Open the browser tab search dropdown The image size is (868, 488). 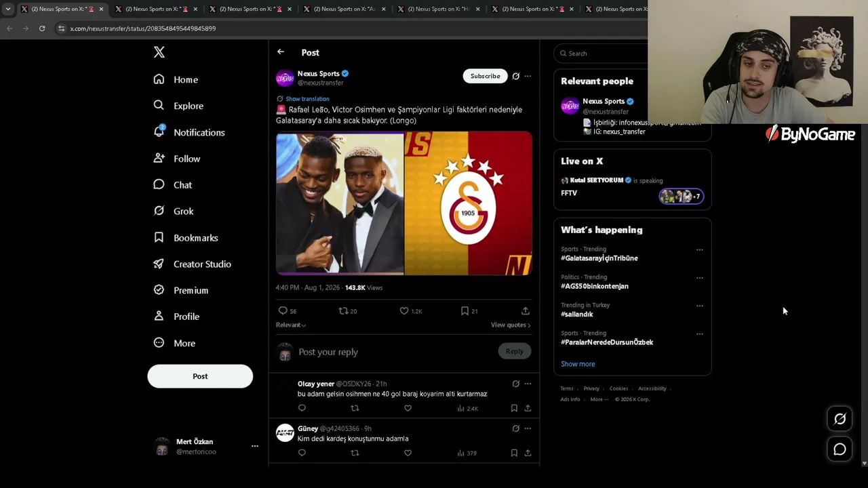point(8,9)
